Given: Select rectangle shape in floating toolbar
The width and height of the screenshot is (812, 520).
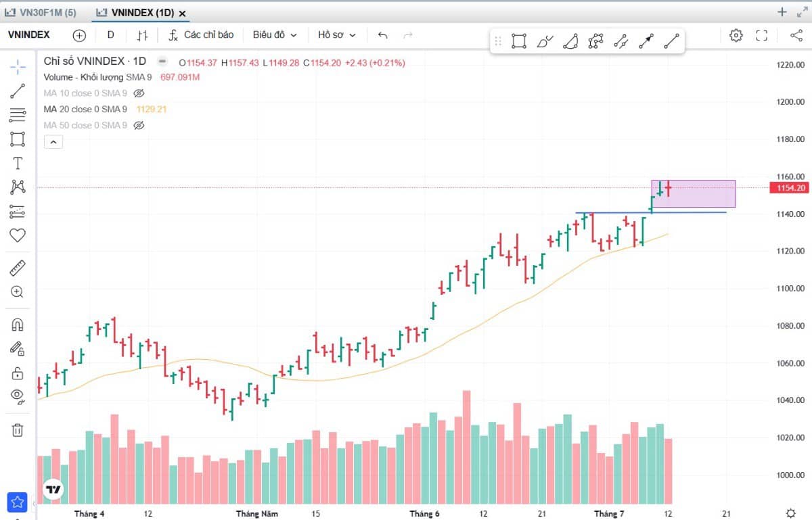Looking at the screenshot, I should tap(519, 41).
